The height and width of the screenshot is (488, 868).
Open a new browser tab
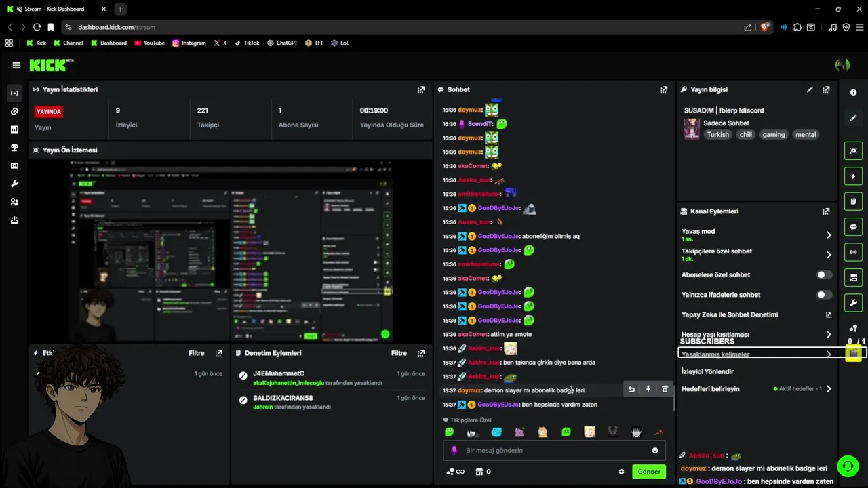point(120,9)
